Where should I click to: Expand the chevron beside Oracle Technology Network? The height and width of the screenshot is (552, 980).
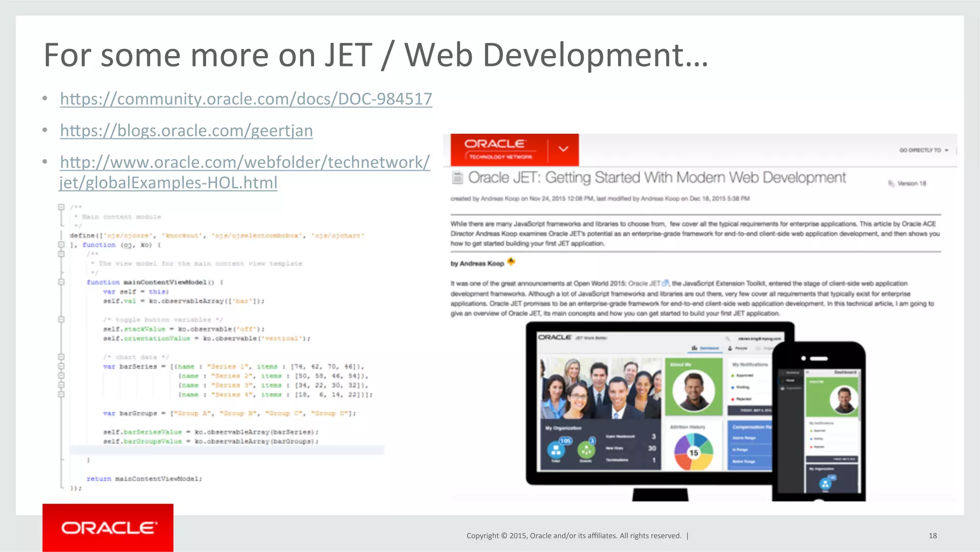click(x=563, y=149)
